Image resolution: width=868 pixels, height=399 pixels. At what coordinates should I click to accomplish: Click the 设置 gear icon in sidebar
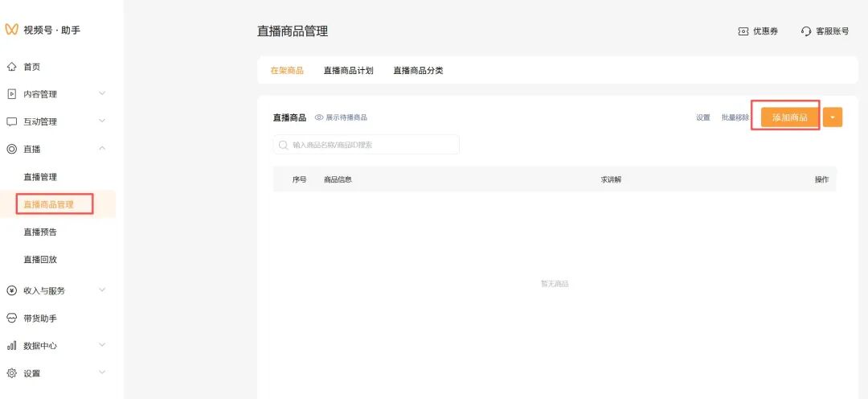(x=11, y=373)
